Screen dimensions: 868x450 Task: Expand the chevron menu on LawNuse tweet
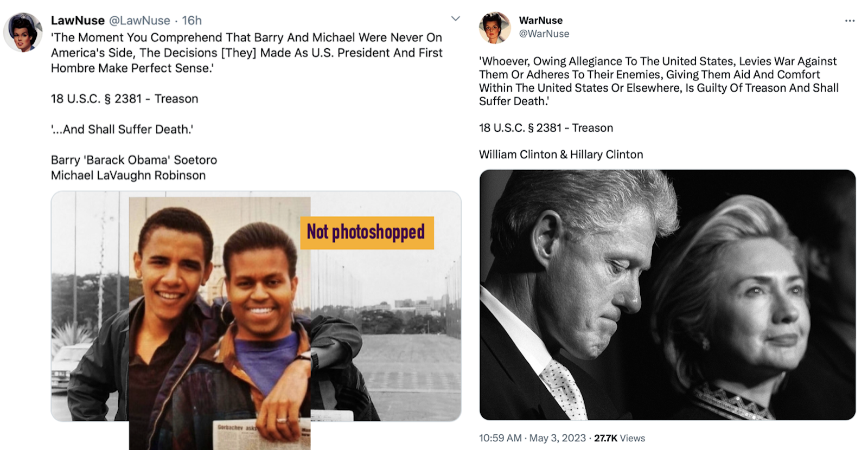tap(456, 19)
